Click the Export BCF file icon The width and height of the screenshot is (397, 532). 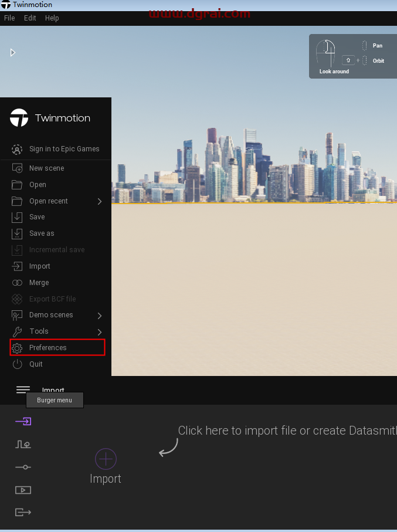pyautogui.click(x=17, y=299)
